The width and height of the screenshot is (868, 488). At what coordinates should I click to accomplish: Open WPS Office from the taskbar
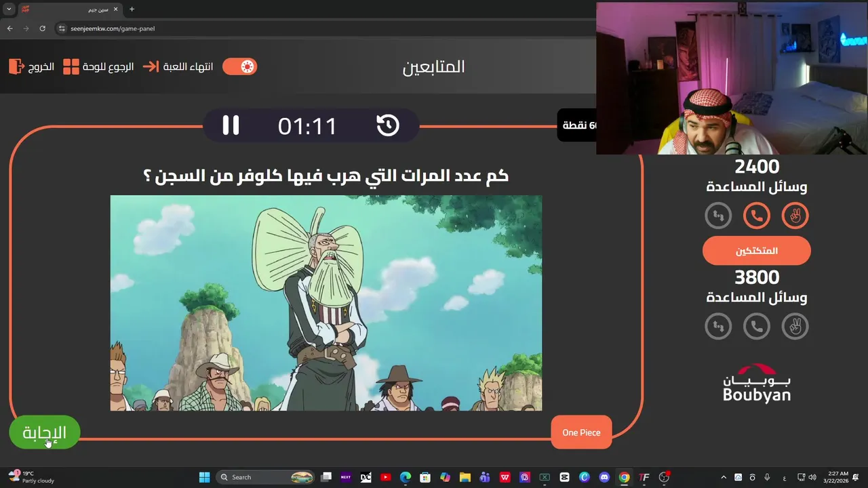pos(505,477)
